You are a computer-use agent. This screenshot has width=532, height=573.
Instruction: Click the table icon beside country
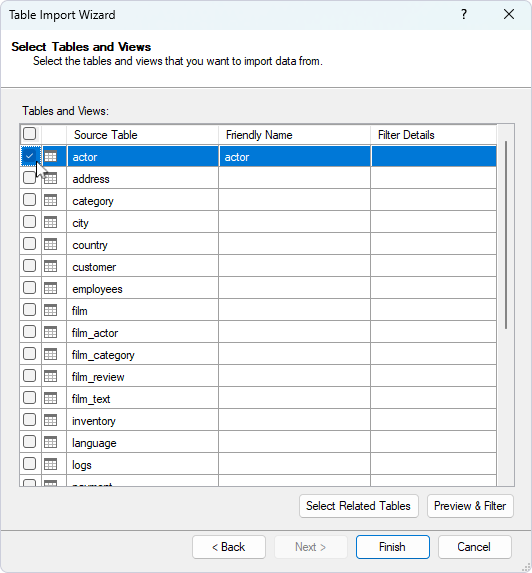[50, 244]
